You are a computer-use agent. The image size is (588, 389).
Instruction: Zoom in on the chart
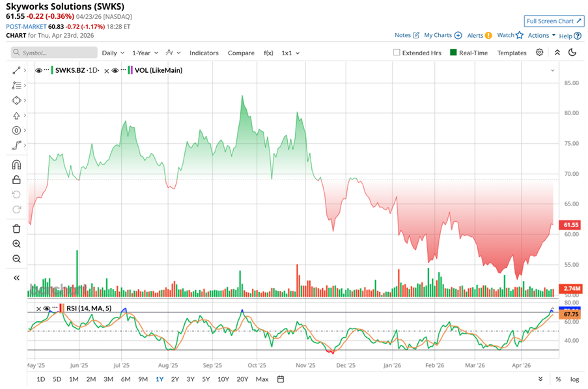point(16,243)
